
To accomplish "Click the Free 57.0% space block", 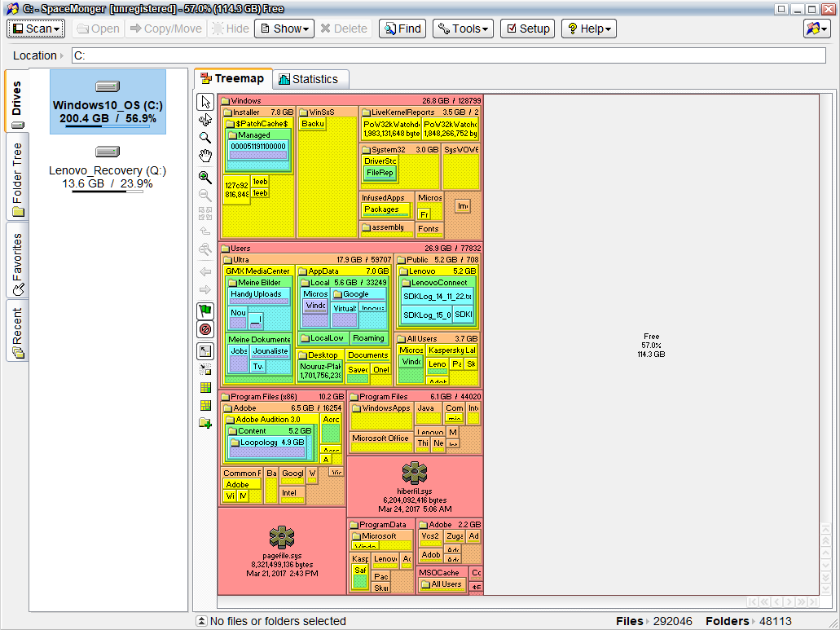I will [652, 346].
